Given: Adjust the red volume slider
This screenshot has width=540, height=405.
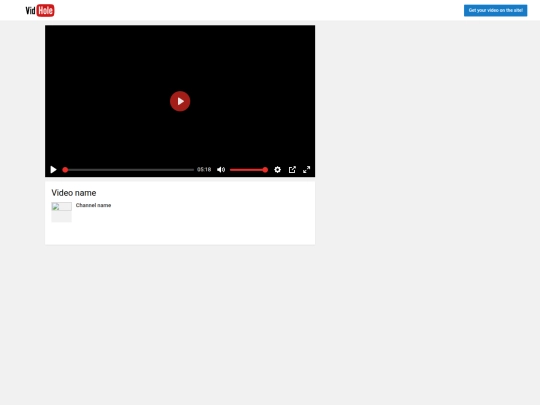Looking at the screenshot, I should pos(249,170).
